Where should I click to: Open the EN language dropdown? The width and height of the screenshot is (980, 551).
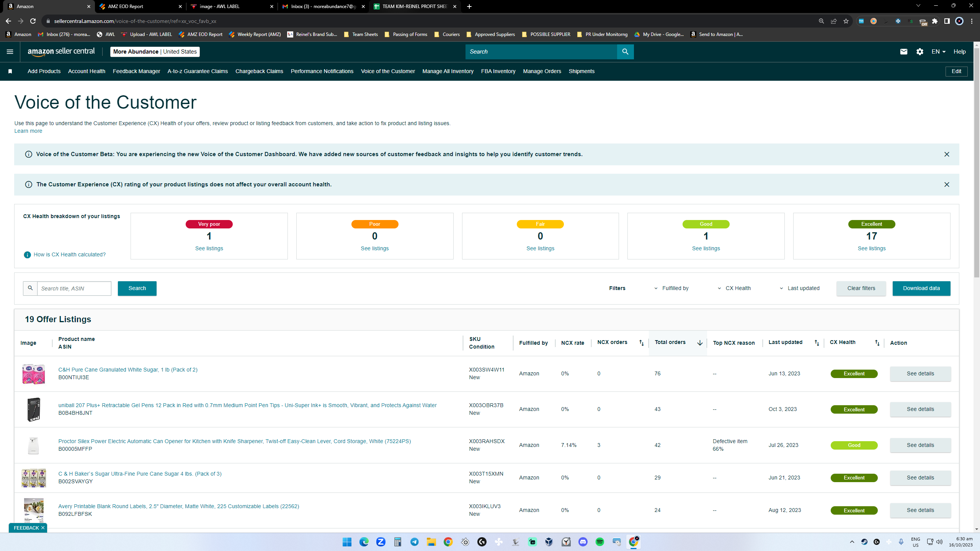[939, 52]
